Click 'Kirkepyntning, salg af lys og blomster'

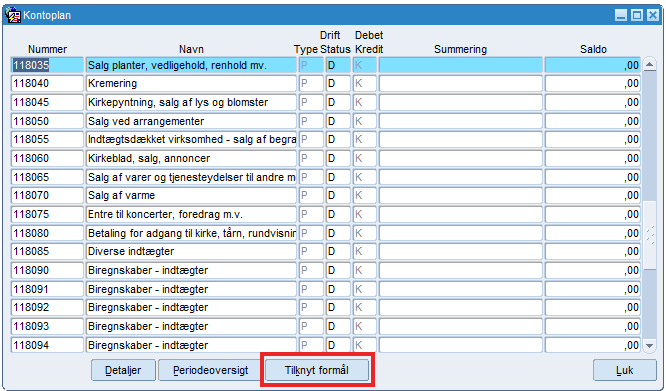[191, 102]
